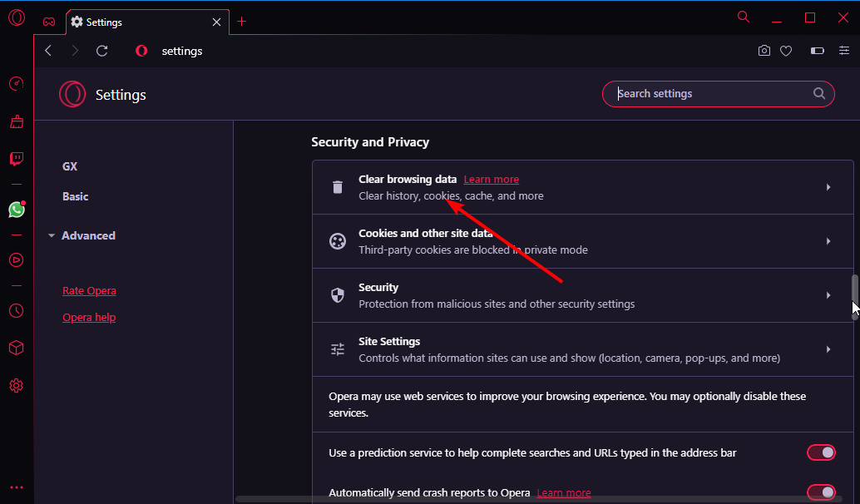The image size is (860, 504).
Task: Click the Opera logo beside Settings title
Action: 72,94
